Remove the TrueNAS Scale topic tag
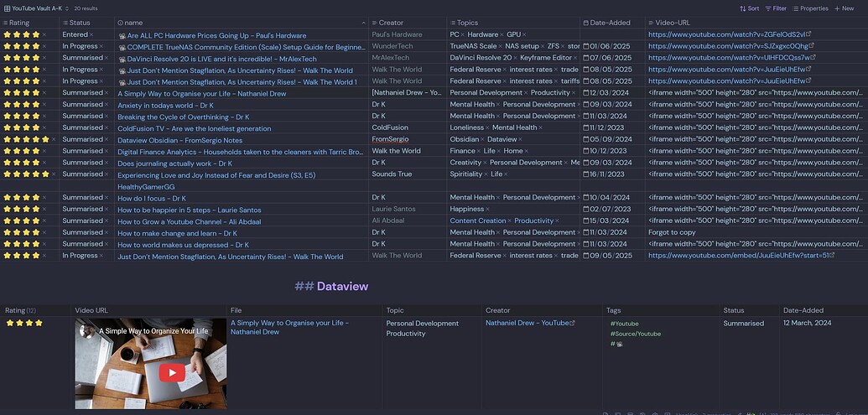Image resolution: width=868 pixels, height=415 pixels. pos(500,46)
